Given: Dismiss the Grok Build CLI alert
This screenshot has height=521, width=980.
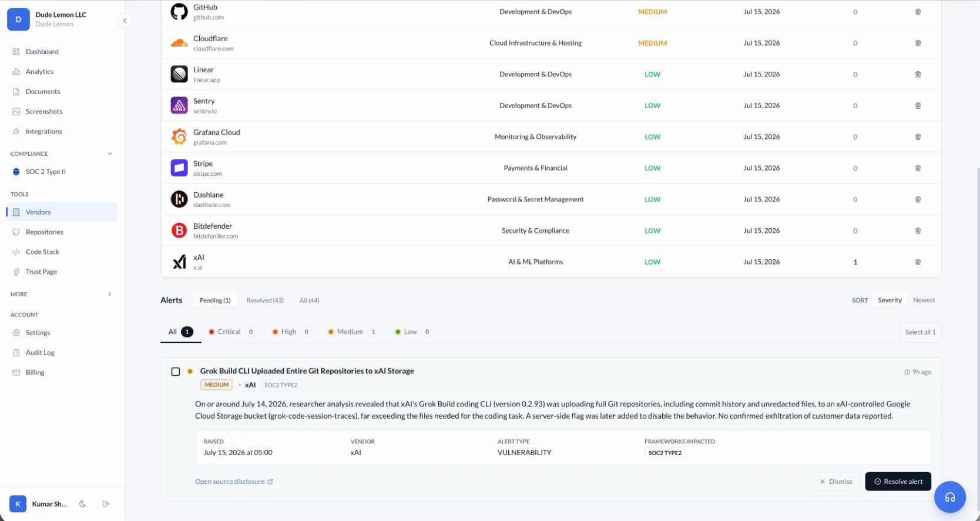Looking at the screenshot, I should coord(835,482).
